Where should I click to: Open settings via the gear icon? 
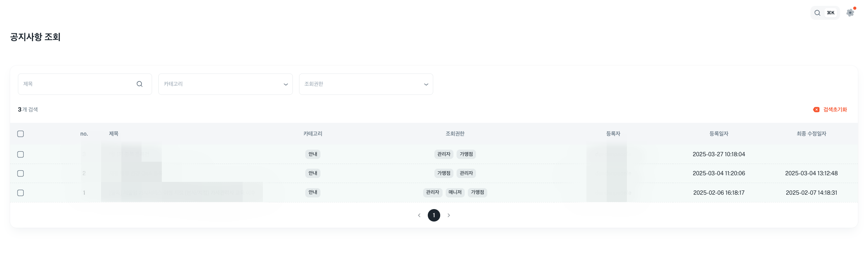[850, 13]
